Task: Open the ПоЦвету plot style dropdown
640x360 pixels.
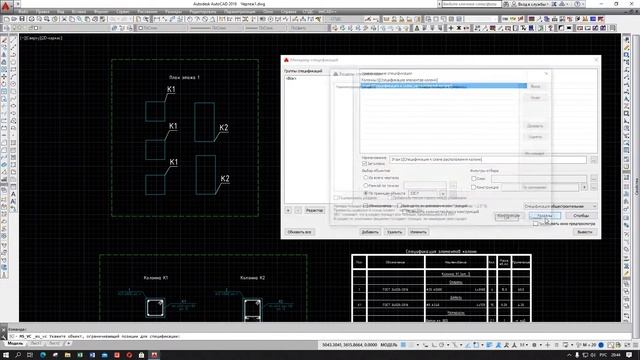Action: (x=307, y=28)
